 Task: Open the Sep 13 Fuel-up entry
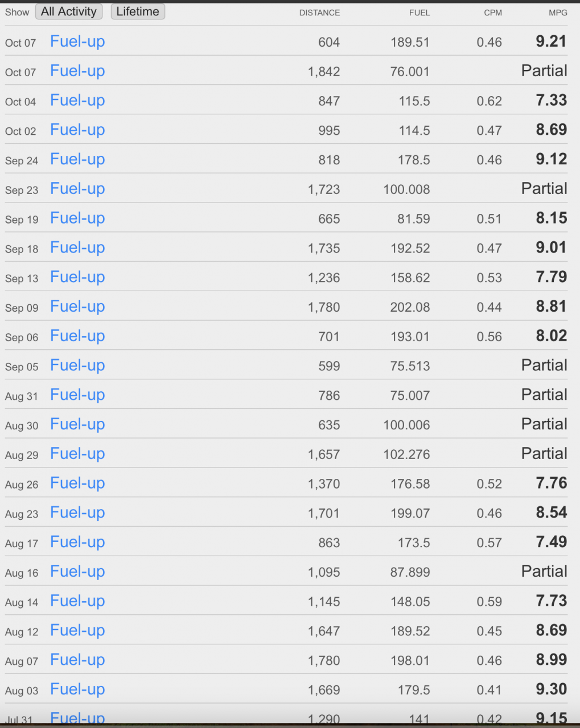(x=77, y=278)
